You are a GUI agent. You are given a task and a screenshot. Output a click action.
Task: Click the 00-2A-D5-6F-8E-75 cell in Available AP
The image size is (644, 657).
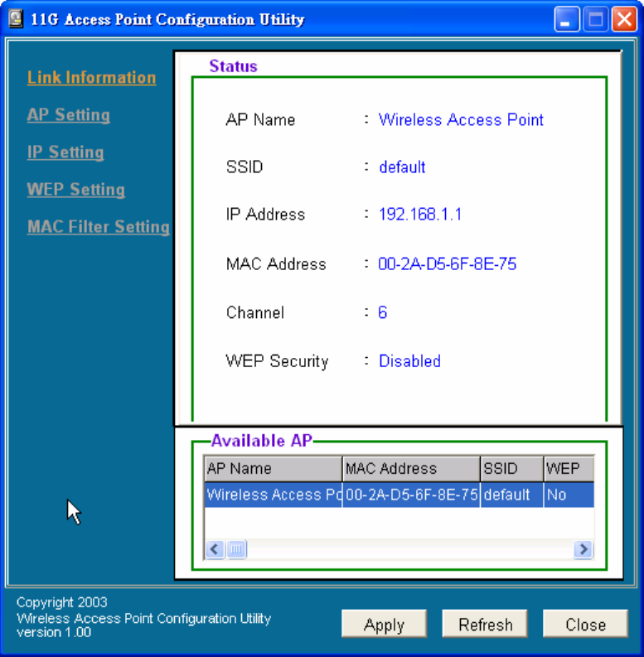click(x=411, y=495)
